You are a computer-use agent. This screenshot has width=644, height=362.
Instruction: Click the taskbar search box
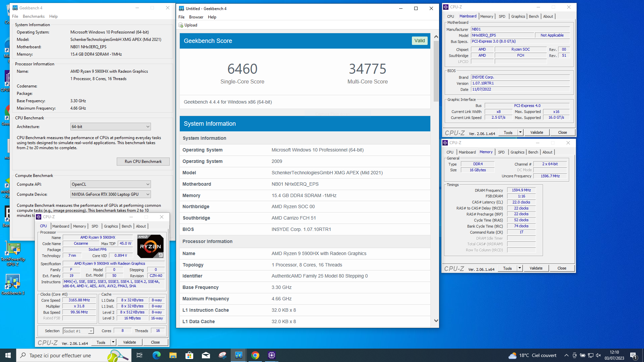point(74,355)
